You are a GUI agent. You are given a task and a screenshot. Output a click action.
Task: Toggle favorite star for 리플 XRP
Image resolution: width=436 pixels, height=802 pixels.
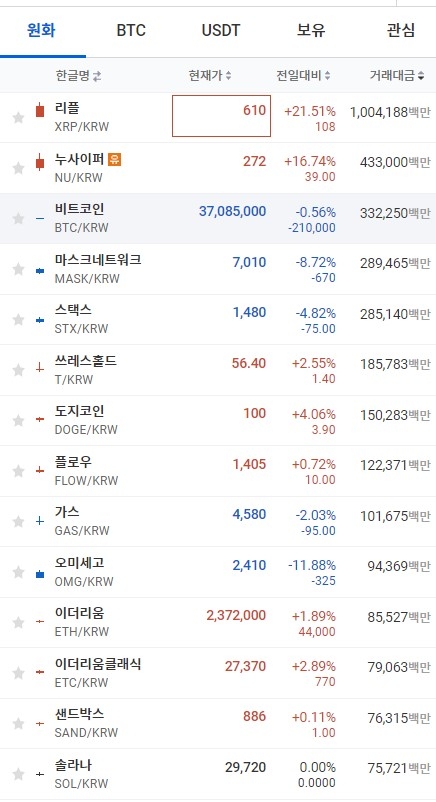[18, 118]
